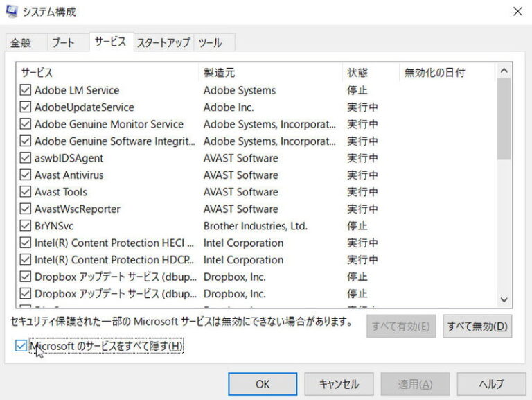Close the システム構成 dialog window

click(517, 12)
